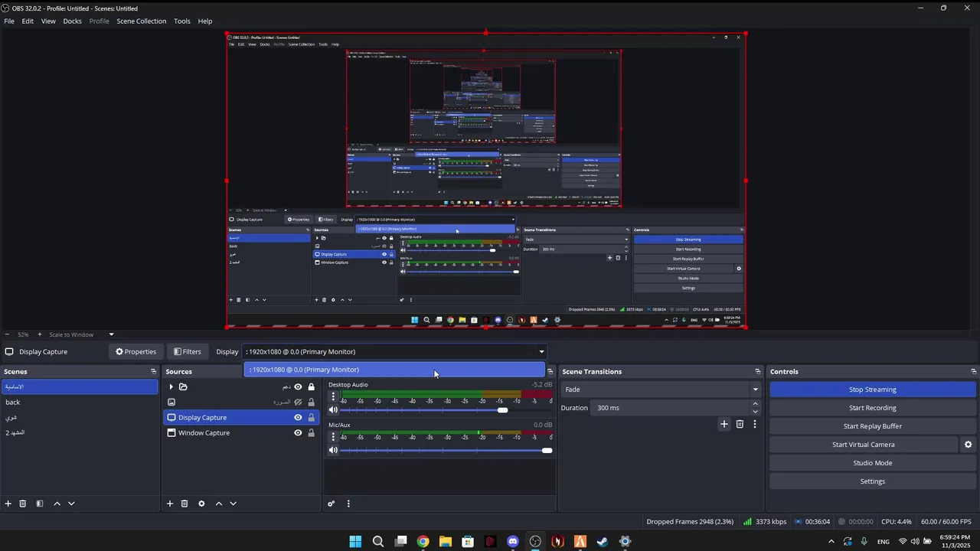Open the Fade transition dropdown

point(661,390)
